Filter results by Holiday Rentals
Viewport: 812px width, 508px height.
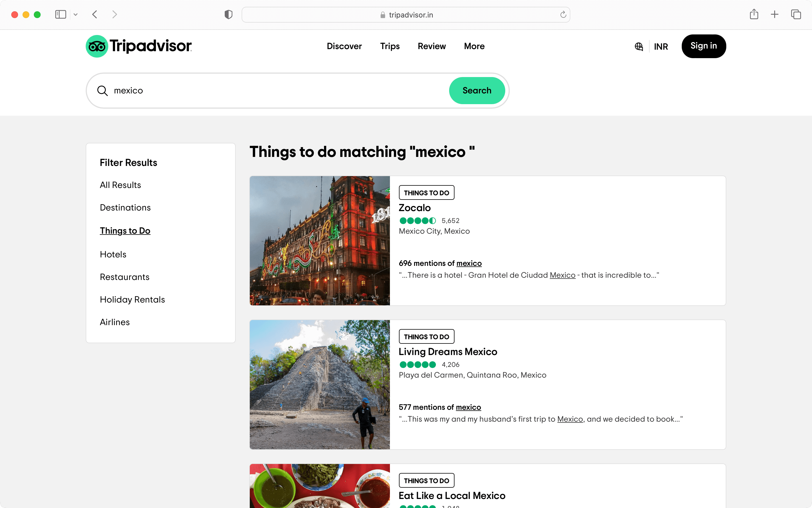(x=132, y=299)
